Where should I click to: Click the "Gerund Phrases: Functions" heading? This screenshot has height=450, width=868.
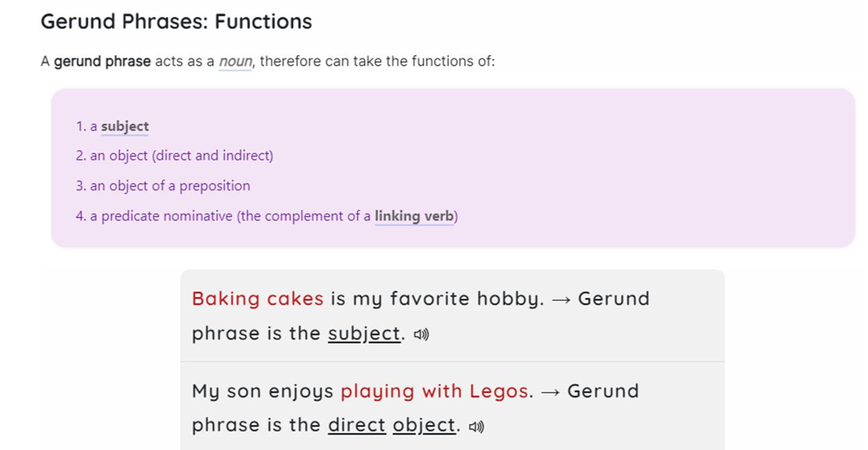[x=176, y=22]
